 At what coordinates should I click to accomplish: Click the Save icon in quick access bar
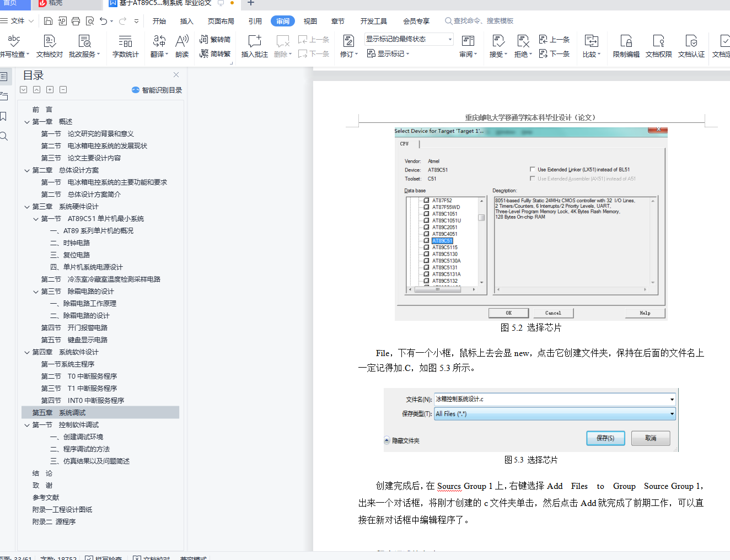point(49,21)
